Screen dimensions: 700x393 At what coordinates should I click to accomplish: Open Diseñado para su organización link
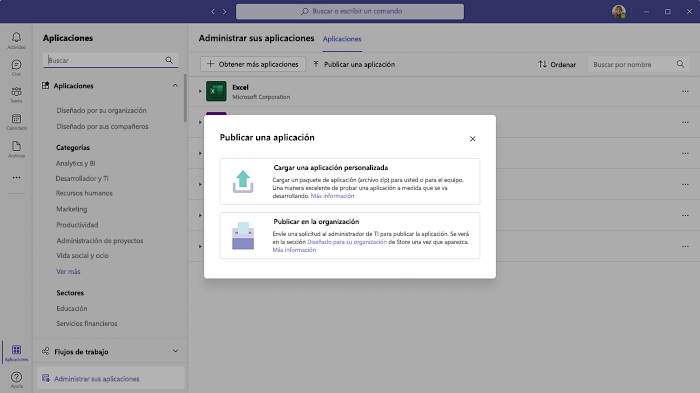[x=347, y=242]
